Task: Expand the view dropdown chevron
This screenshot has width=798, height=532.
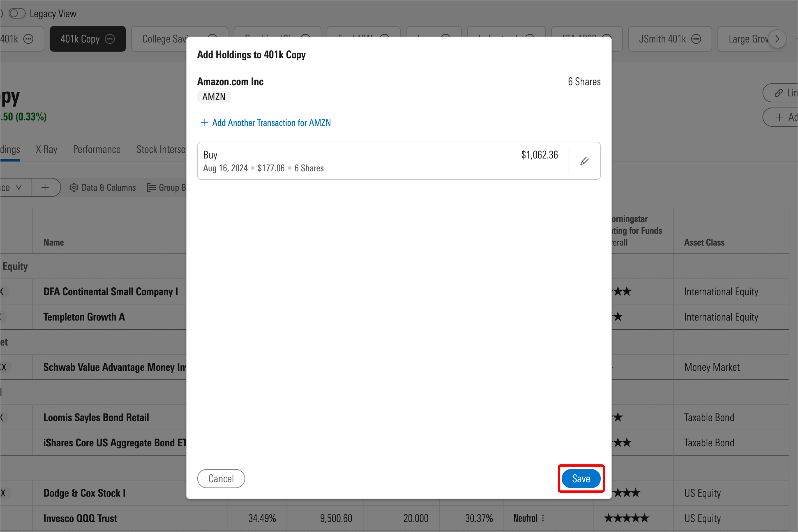Action: (x=19, y=188)
